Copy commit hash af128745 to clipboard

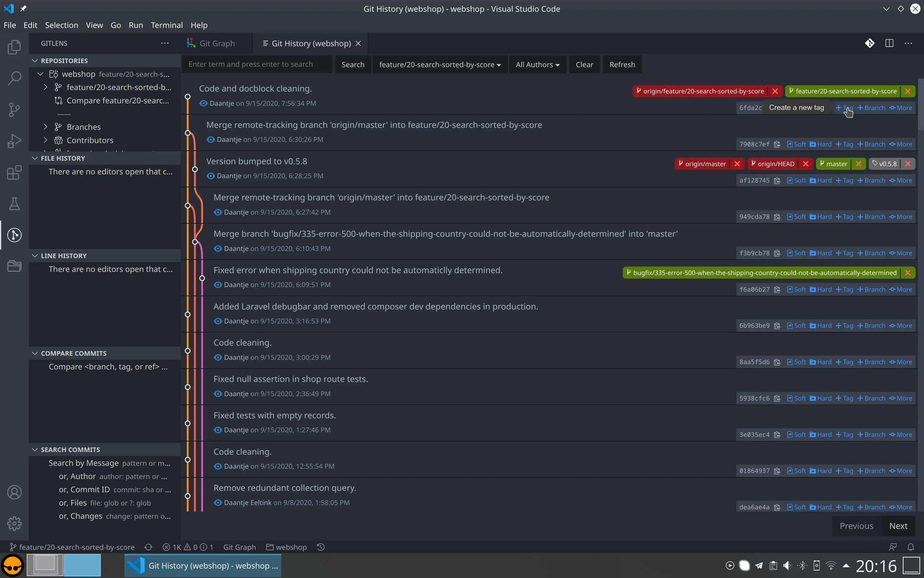pyautogui.click(x=777, y=181)
